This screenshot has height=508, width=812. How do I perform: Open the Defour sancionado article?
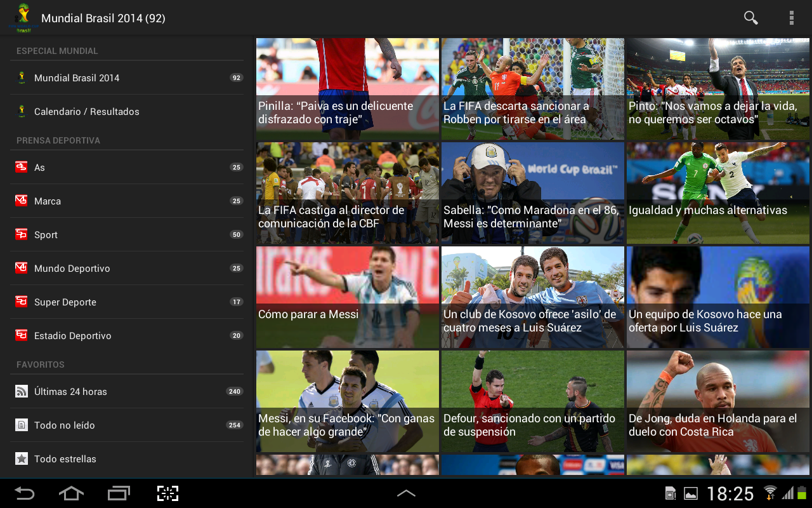tap(533, 401)
